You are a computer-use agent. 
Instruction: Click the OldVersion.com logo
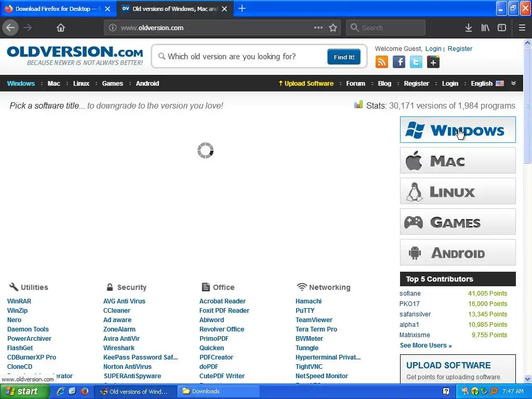coord(75,56)
